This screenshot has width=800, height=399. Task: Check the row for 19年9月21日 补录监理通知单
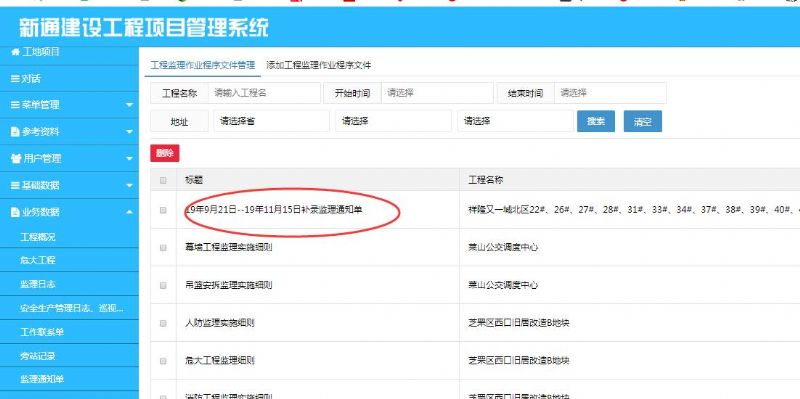pos(163,210)
